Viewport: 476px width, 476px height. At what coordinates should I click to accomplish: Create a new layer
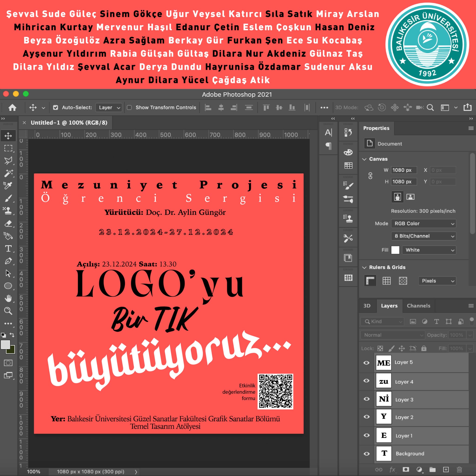[446, 469]
